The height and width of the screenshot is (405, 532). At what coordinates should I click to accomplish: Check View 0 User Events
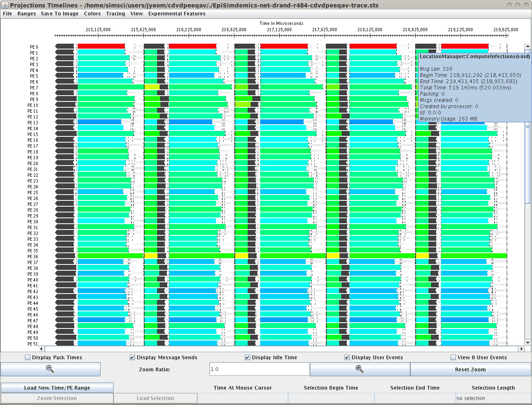click(x=453, y=358)
